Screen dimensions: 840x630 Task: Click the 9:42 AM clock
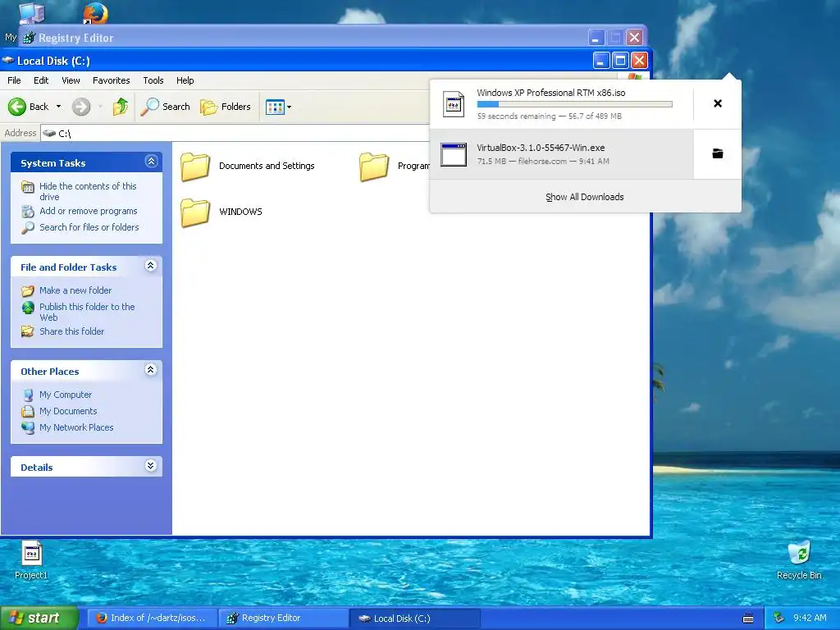810,619
